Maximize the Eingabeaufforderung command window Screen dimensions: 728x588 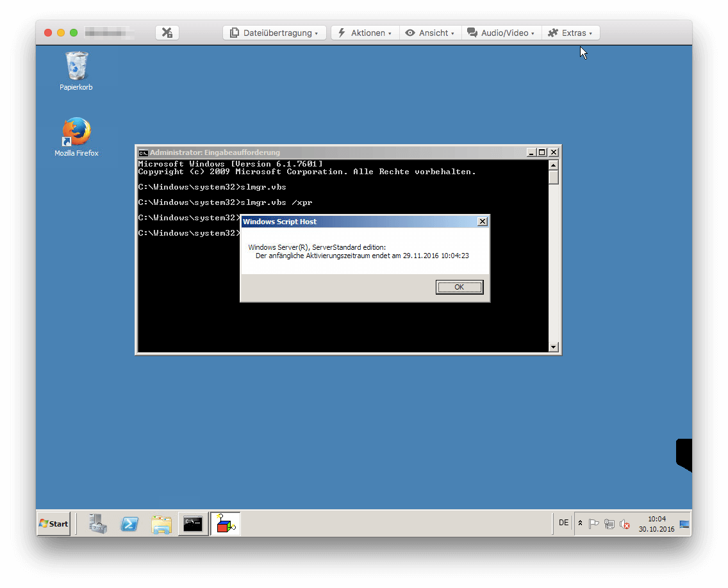pyautogui.click(x=542, y=152)
